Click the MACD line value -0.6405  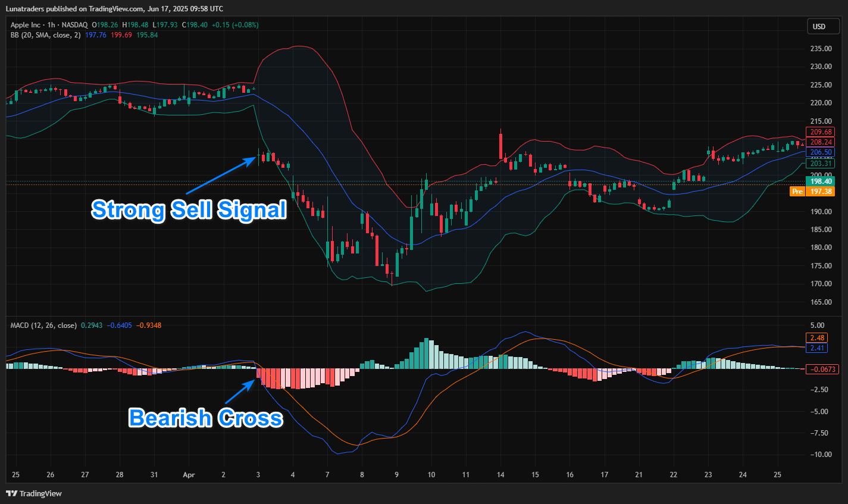(120, 325)
